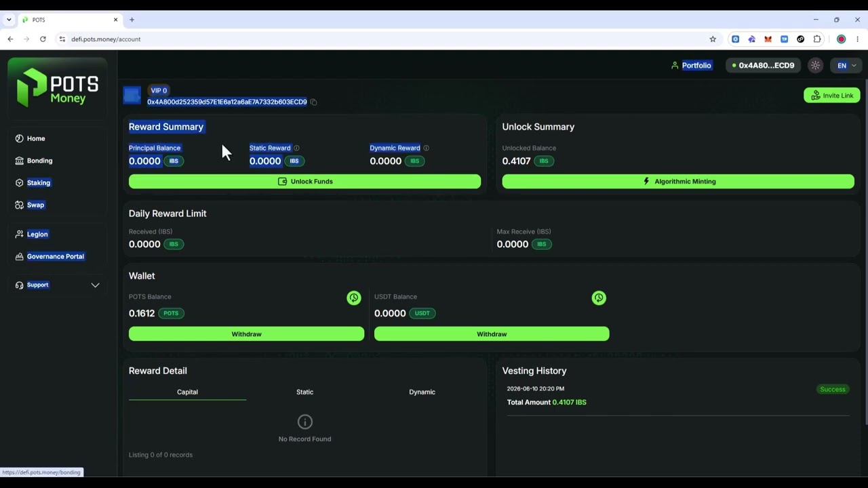Click the purple rabbit extension icon

click(x=751, y=39)
